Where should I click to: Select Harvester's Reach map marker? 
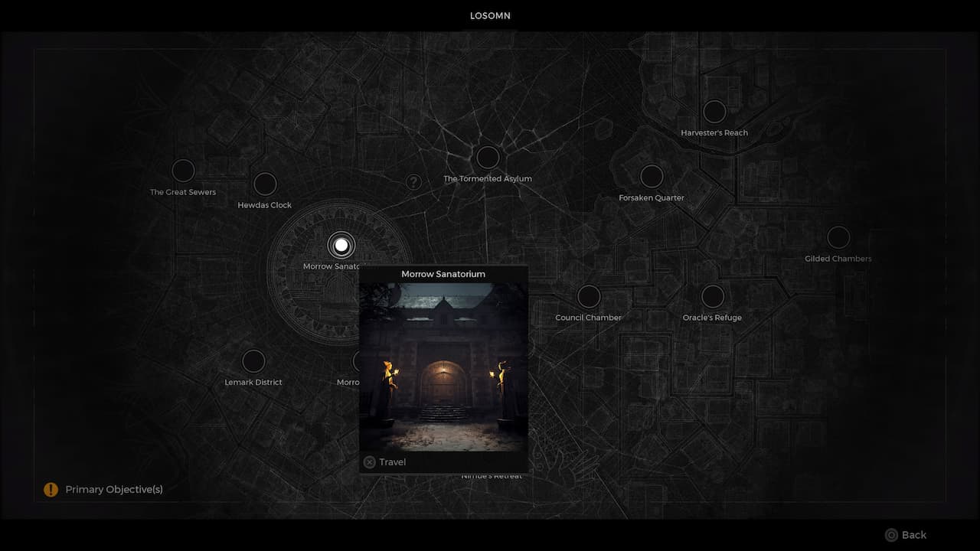(714, 112)
